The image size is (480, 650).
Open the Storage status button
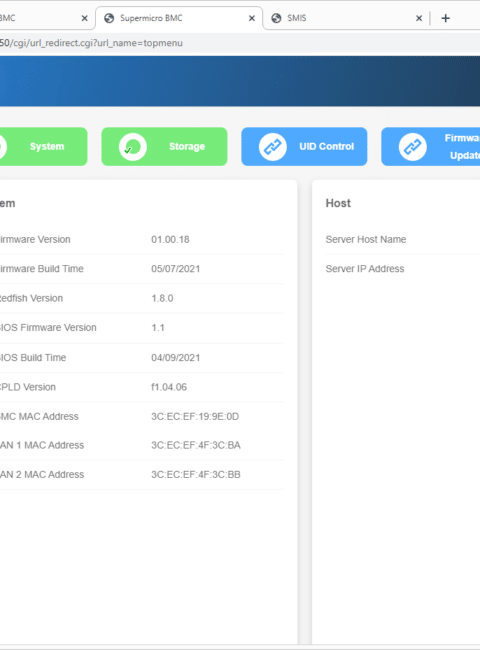(164, 146)
